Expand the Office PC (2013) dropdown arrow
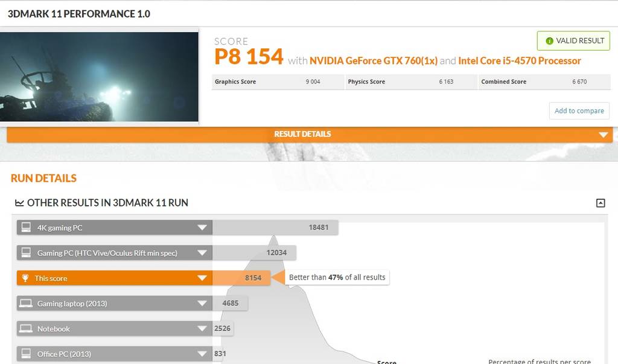Viewport: 618px width, 364px height. [202, 354]
